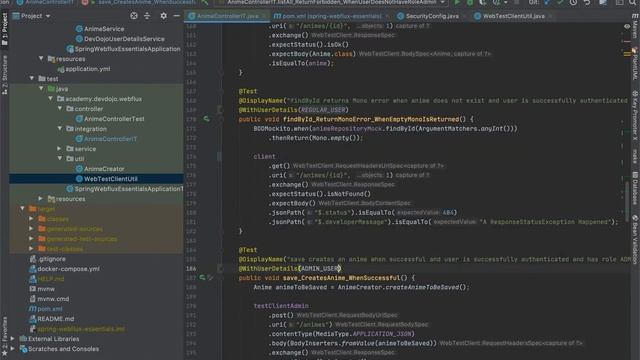Screen dimensions: 640x360
Task: Open the Database tool window
Action: click(635, 189)
